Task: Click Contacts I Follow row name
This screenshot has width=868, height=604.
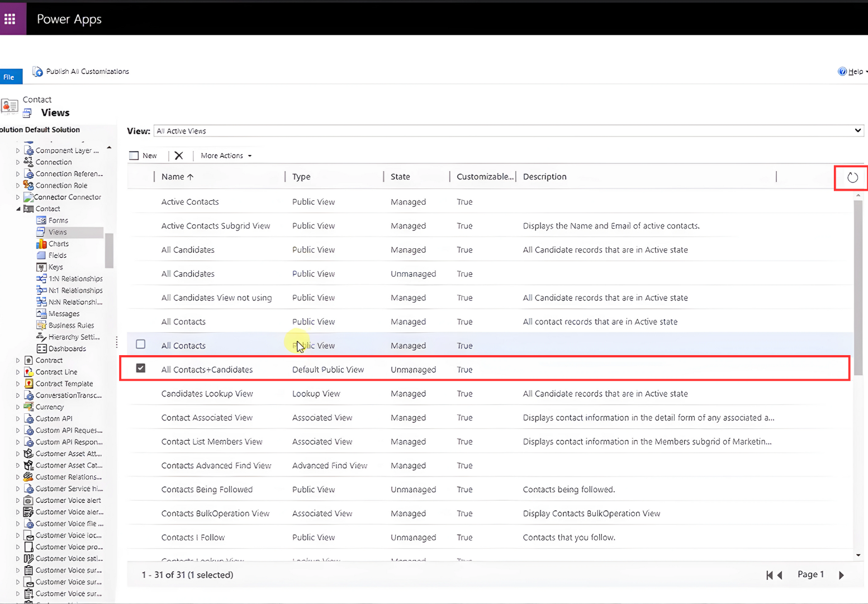Action: click(193, 537)
